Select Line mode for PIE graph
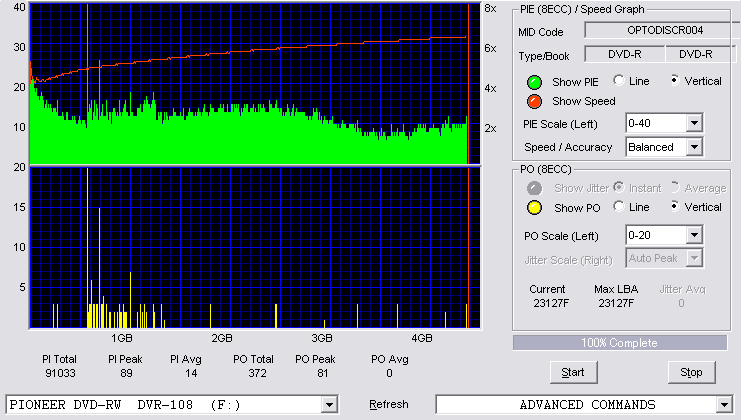The width and height of the screenshot is (742, 420). pos(618,80)
